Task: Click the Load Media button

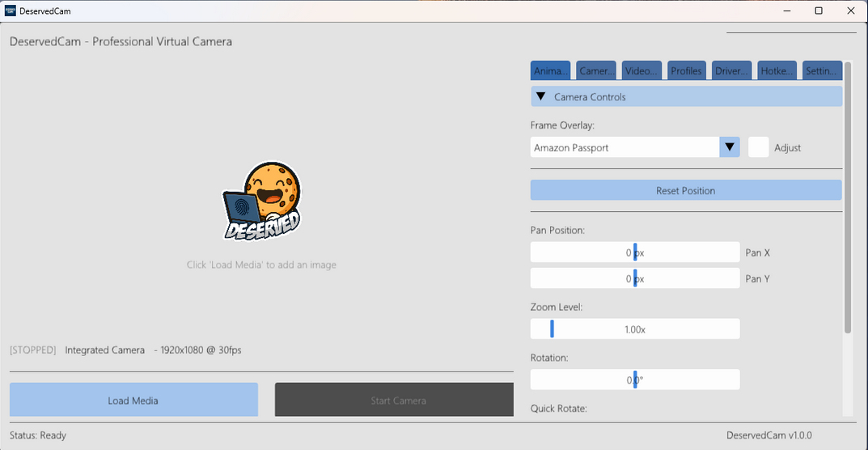Action: pyautogui.click(x=133, y=400)
